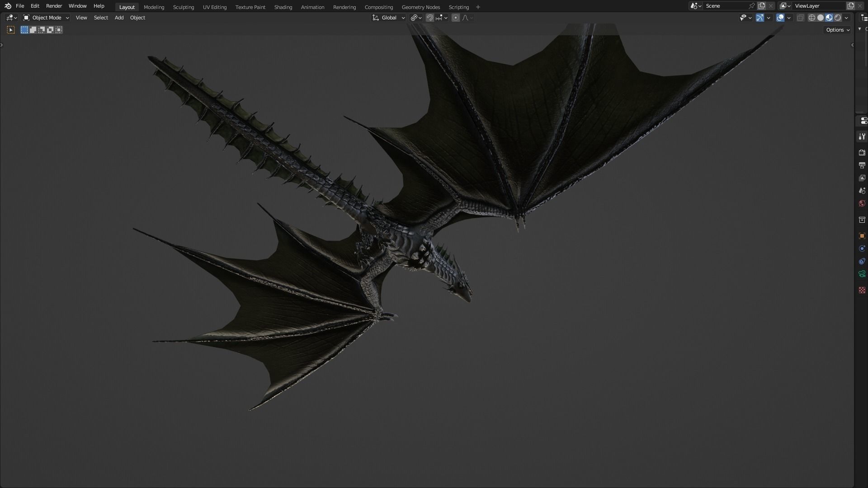
Task: Toggle viewport gizmos display
Action: [760, 18]
